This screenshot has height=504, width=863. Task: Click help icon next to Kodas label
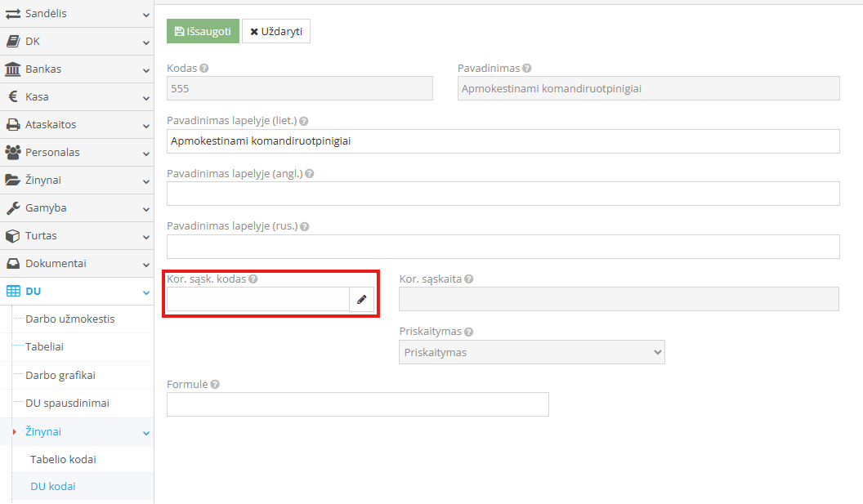[204, 69]
